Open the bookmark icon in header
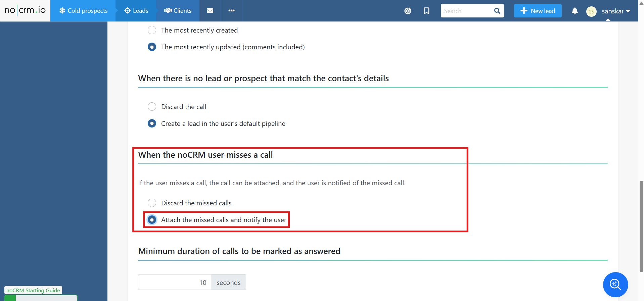This screenshot has width=644, height=301. [x=426, y=11]
